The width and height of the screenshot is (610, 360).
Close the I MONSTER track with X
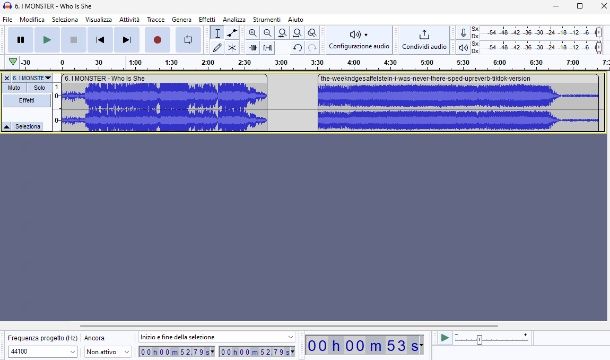(x=7, y=78)
